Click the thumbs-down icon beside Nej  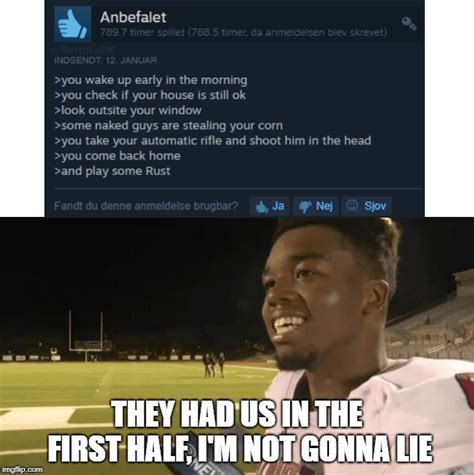coord(305,207)
